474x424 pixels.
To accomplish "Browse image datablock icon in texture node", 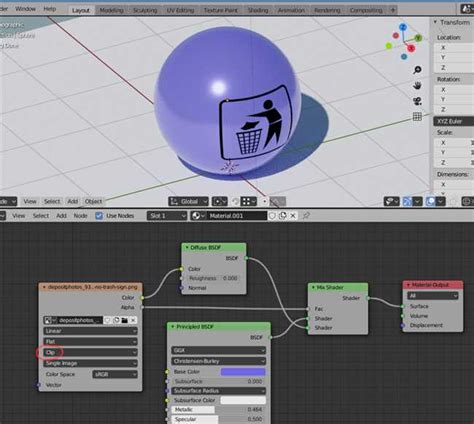I will [x=50, y=320].
